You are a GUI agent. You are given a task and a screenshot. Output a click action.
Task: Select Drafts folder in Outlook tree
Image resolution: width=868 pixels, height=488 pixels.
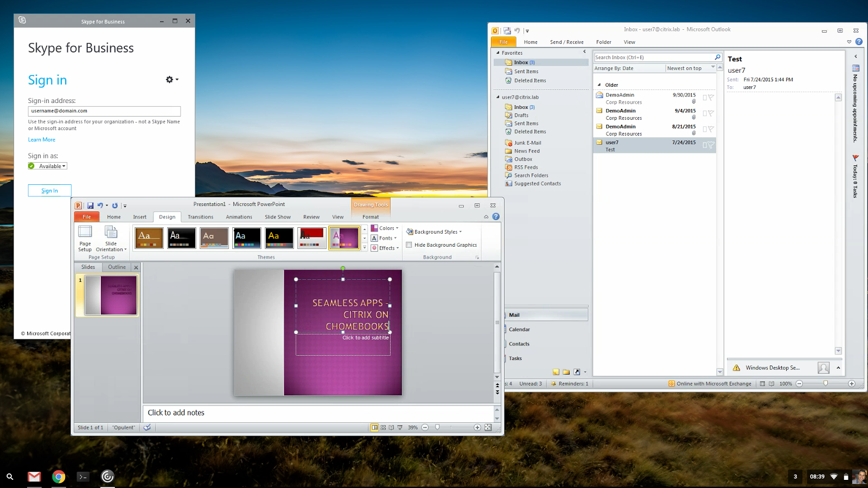click(x=521, y=115)
